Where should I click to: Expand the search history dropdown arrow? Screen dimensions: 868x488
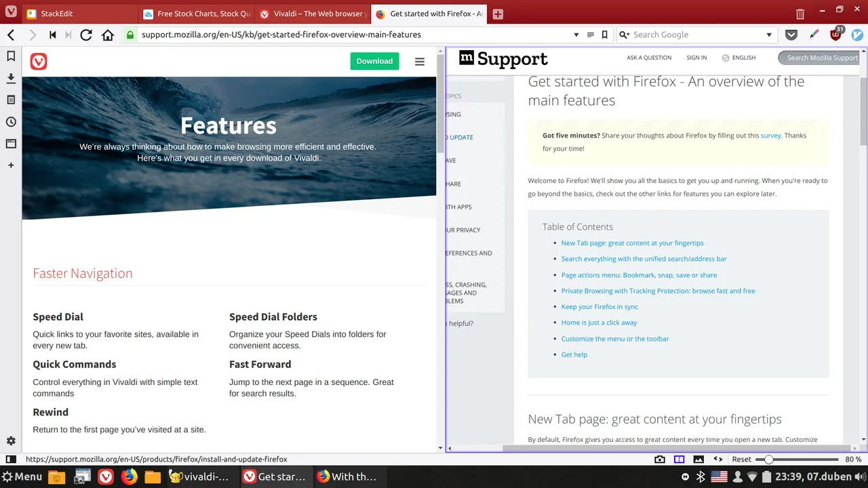(x=769, y=35)
